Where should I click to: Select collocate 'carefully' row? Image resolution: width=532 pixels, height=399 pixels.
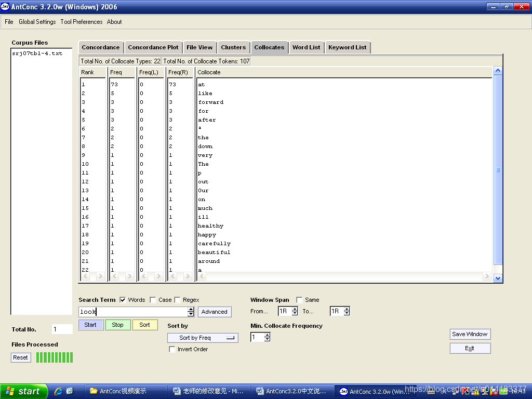click(214, 244)
